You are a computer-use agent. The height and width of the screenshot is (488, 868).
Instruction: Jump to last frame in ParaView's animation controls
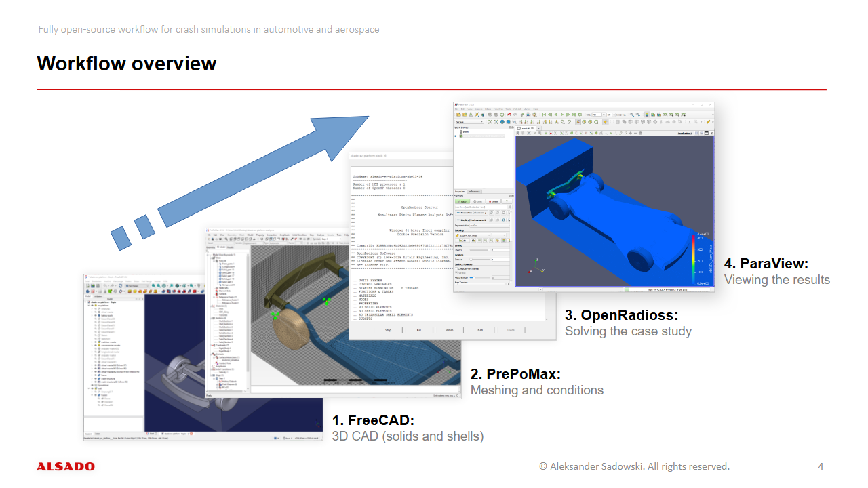point(574,115)
